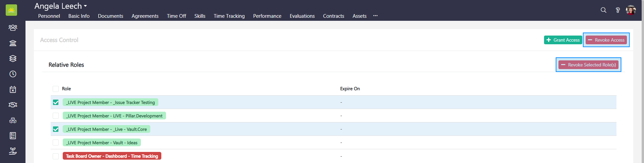Switch to the Time Tracking tab

229,16
